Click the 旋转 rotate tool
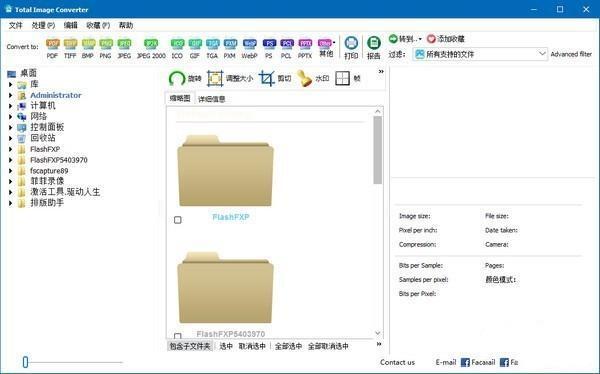The image size is (600, 374). [x=185, y=78]
